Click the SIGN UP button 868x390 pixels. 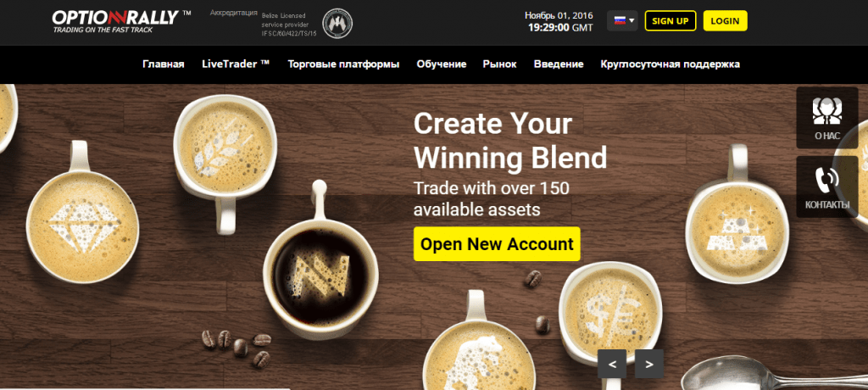coord(670,21)
